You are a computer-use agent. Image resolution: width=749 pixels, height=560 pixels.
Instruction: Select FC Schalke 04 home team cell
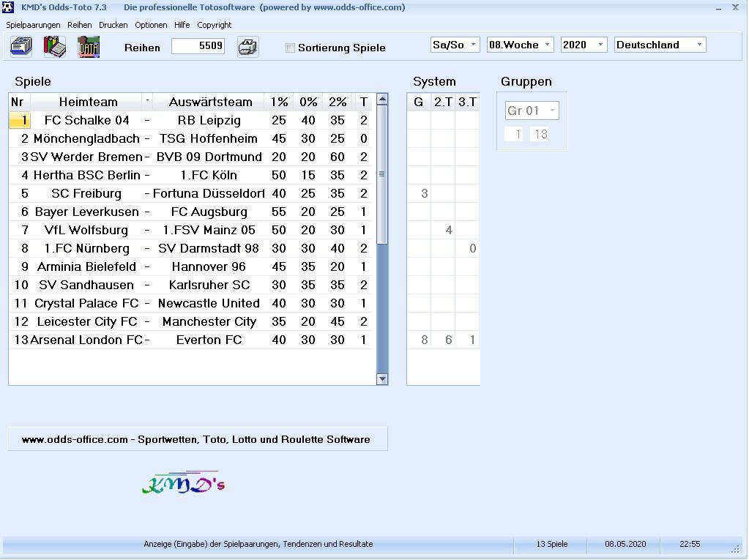point(87,120)
